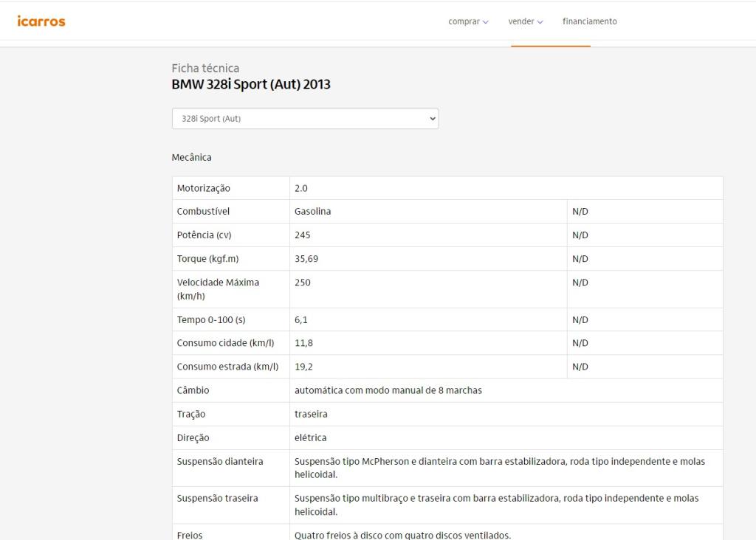Click the Suspensão dianteira row label
The image size is (756, 540).
pos(220,461)
